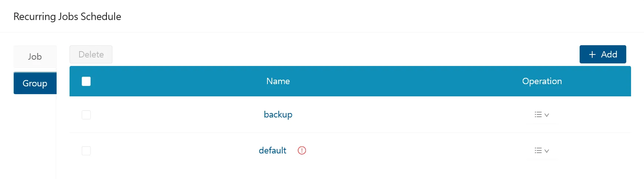644x179 pixels.
Task: Check the backup group checkbox
Action: pyautogui.click(x=86, y=115)
